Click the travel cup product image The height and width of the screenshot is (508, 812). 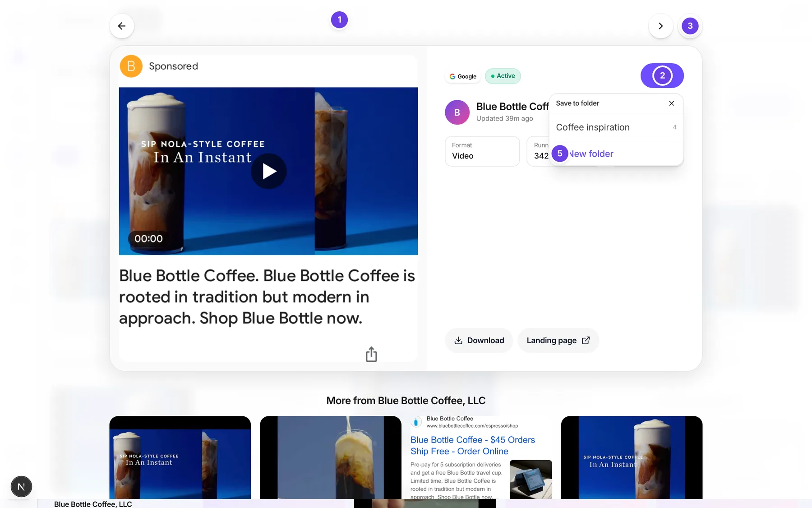[x=531, y=479]
